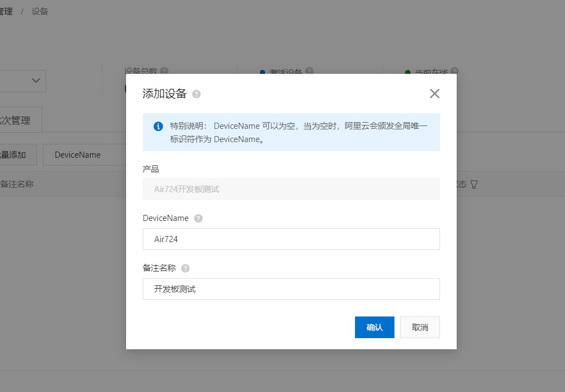This screenshot has width=565, height=392.
Task: Click the DeviceName input containing Air724
Action: (291, 239)
